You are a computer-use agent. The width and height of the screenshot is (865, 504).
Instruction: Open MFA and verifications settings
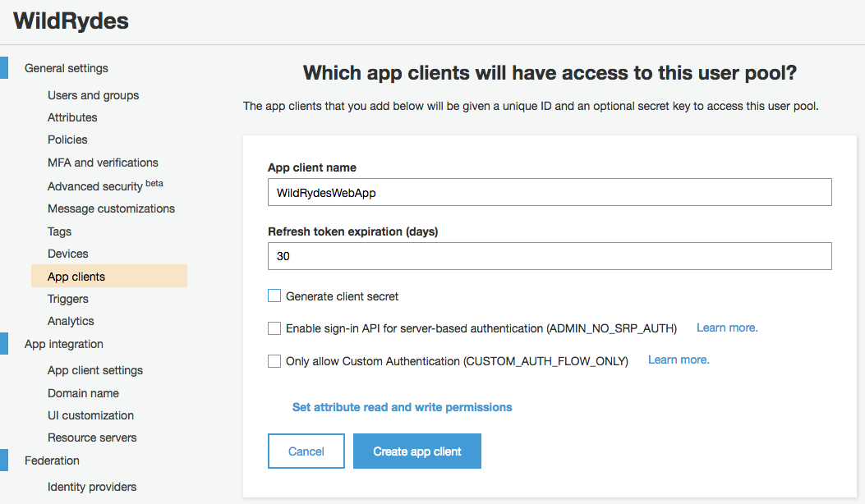103,163
